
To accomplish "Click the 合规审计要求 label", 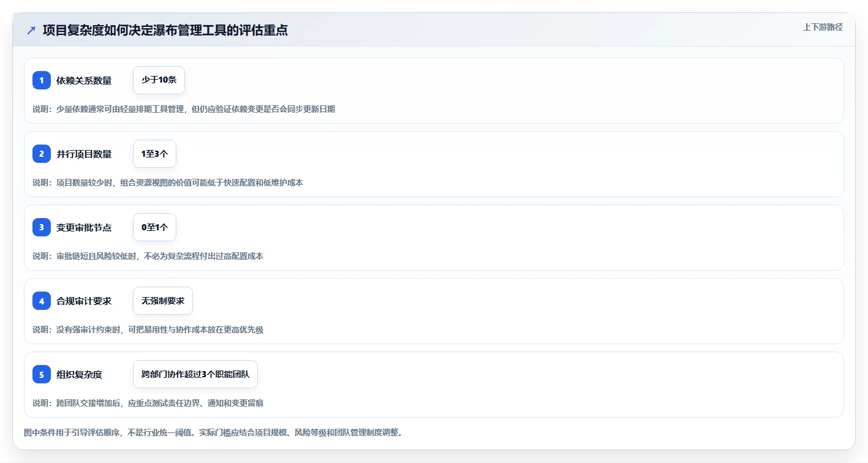I will pos(84,301).
